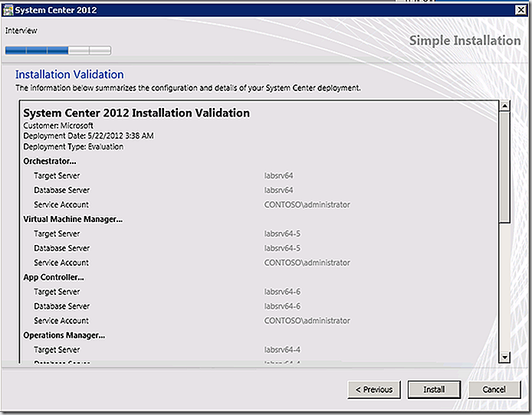This screenshot has width=532, height=415.
Task: Select App Controller Target Server labsrv64-6
Action: [282, 292]
